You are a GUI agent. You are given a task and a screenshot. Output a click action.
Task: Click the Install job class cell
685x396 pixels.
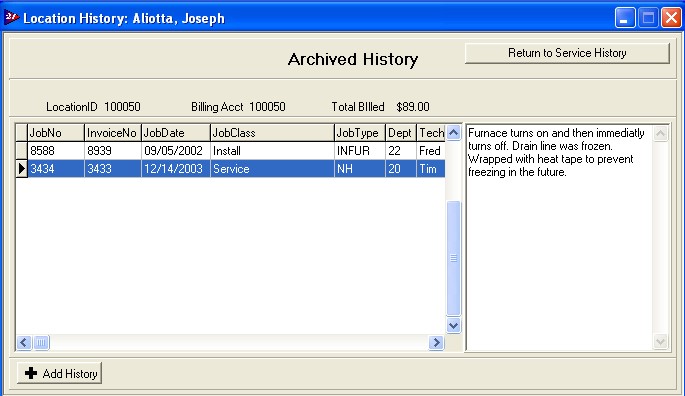click(x=272, y=151)
